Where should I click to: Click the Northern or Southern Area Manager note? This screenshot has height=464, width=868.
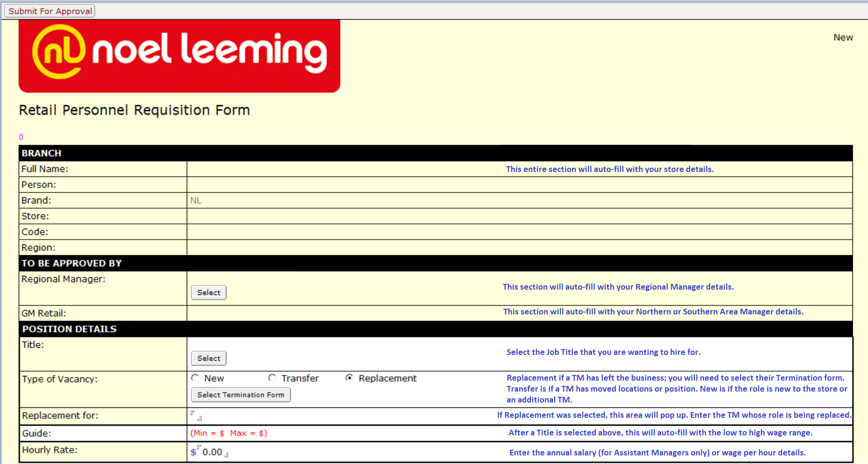point(654,312)
